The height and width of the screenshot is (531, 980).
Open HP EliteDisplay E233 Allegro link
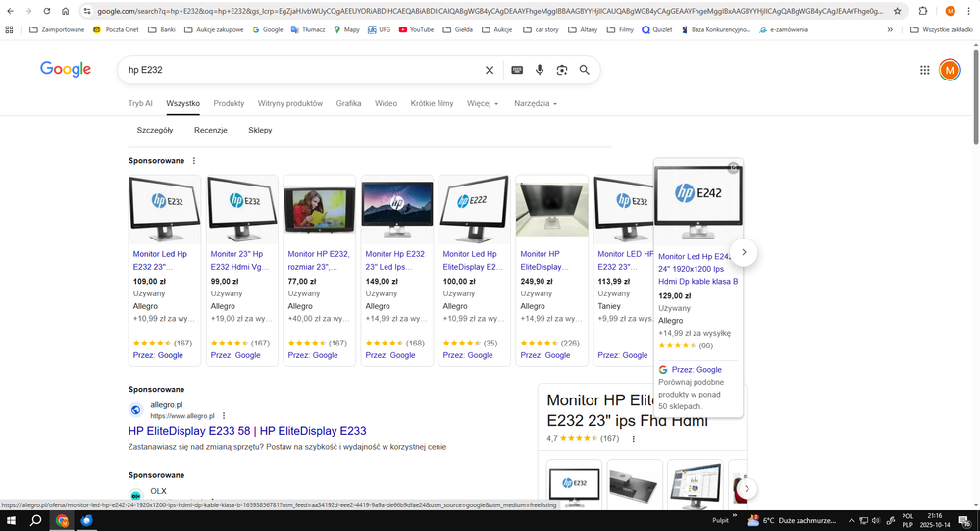[246, 431]
